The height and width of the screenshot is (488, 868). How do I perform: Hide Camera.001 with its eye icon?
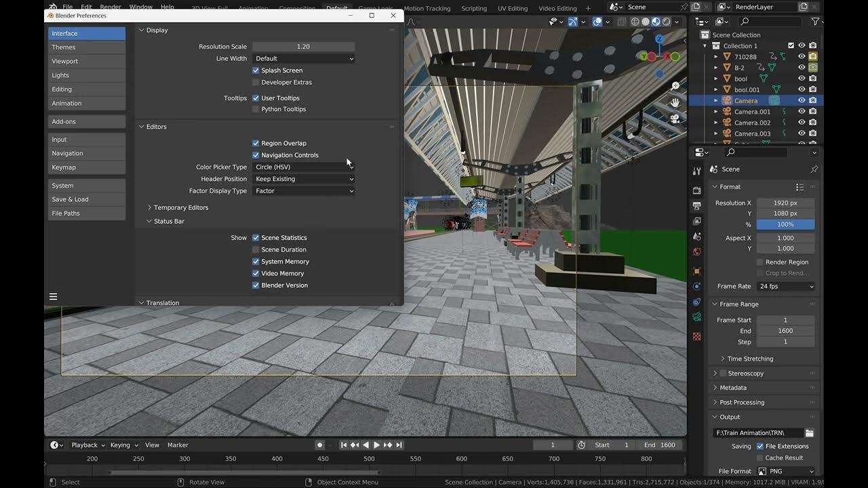[x=802, y=112]
